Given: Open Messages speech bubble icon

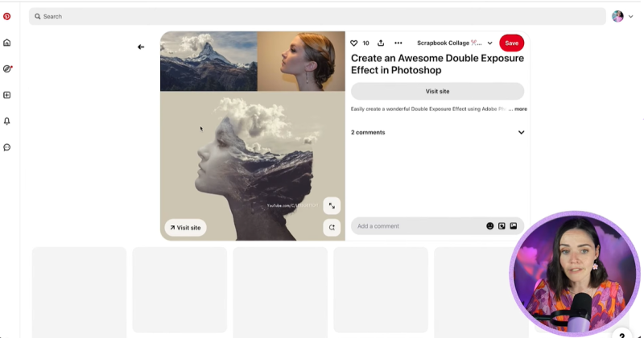Looking at the screenshot, I should [7, 147].
